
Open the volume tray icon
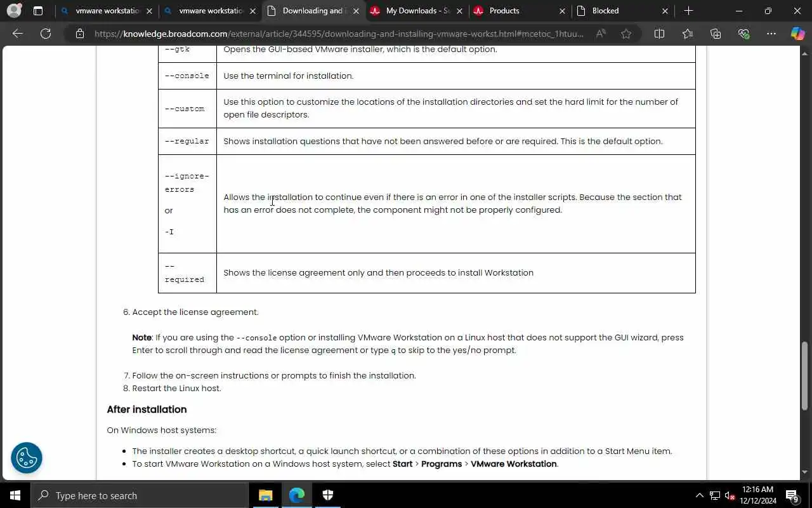click(730, 495)
